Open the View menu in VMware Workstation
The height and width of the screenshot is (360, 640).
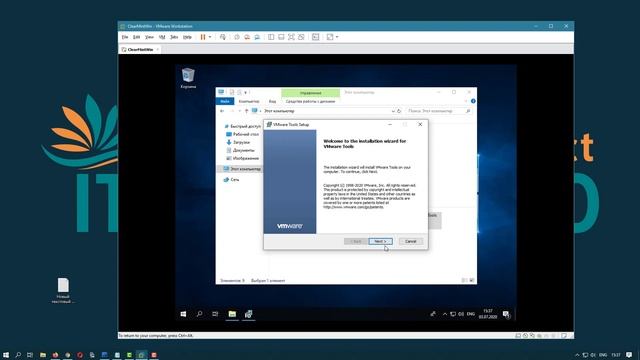pyautogui.click(x=149, y=37)
